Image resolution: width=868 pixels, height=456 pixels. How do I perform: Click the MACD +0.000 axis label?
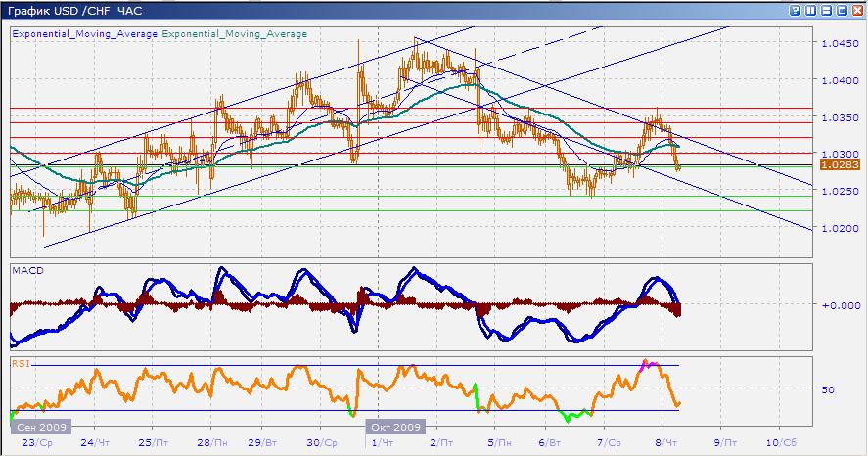tap(839, 305)
